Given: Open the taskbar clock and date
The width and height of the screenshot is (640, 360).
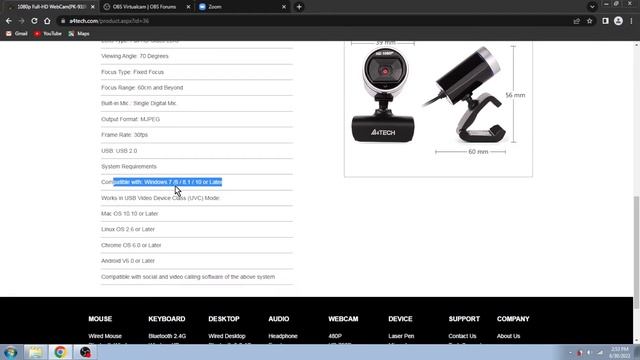Looking at the screenshot, I should pyautogui.click(x=620, y=352).
